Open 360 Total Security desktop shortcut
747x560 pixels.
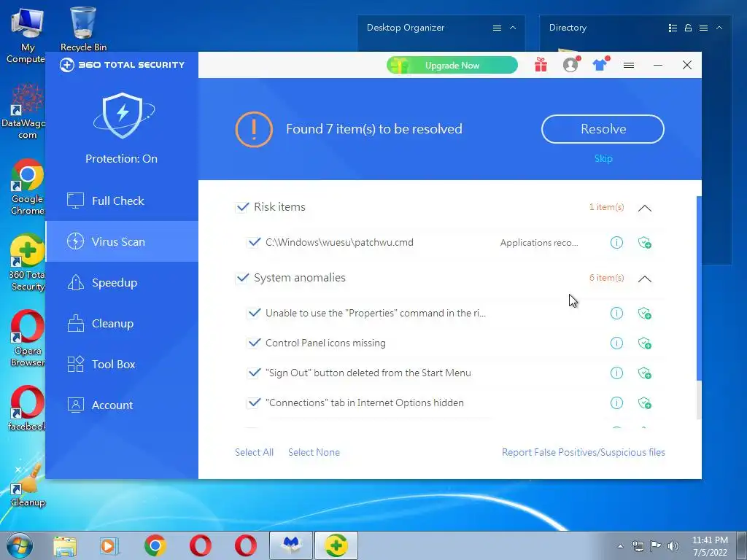pyautogui.click(x=27, y=262)
